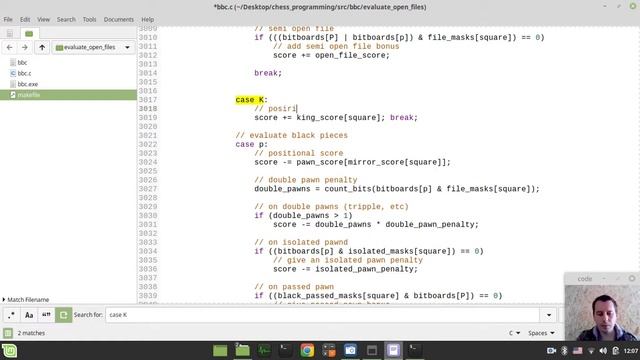Open the evaluate_open_files folder dropdown
The image size is (640, 360).
93,47
